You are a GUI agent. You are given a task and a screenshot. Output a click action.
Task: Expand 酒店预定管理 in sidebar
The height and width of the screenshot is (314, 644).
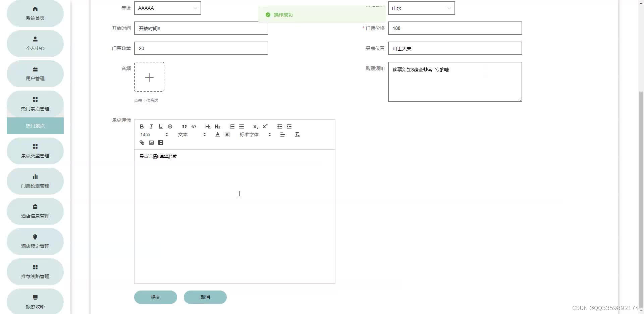pos(35,242)
